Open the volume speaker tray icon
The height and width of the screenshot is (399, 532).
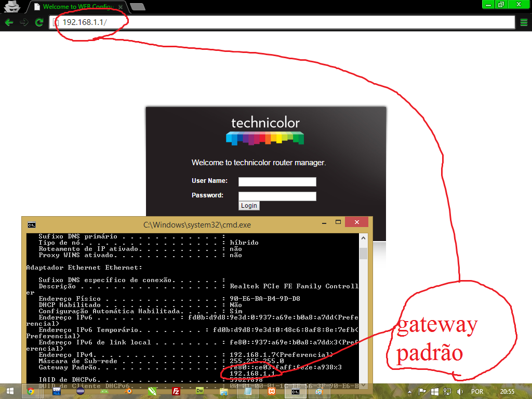(x=460, y=392)
